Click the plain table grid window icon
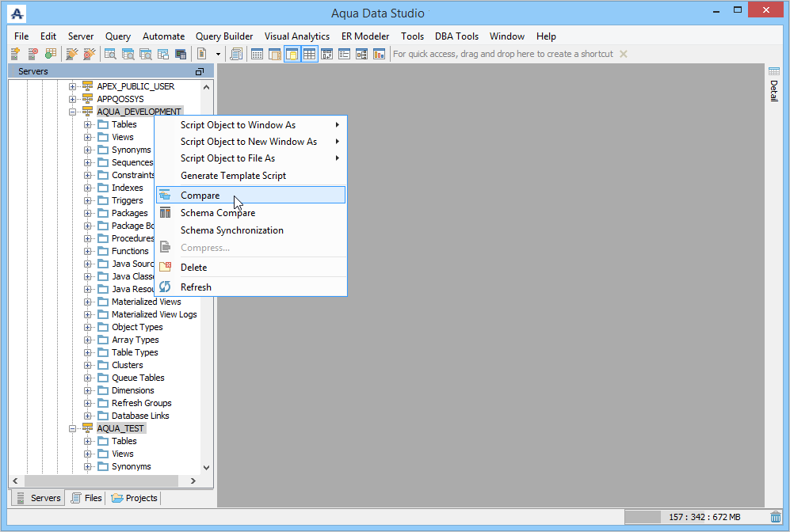The image size is (790, 532). pos(257,54)
